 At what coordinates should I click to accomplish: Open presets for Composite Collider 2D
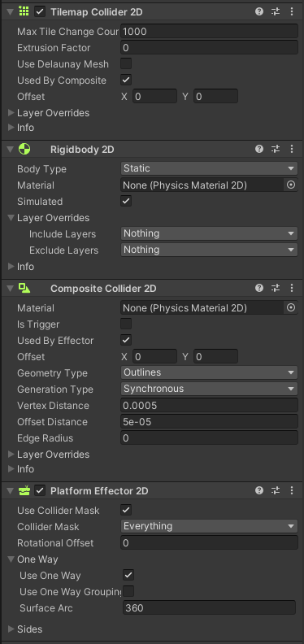pos(276,288)
